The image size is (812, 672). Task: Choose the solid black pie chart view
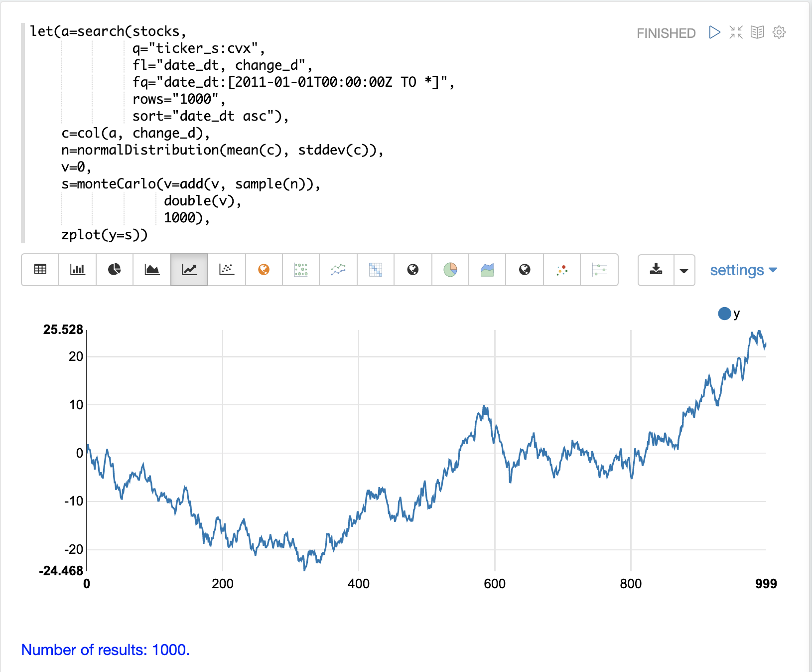tap(115, 270)
